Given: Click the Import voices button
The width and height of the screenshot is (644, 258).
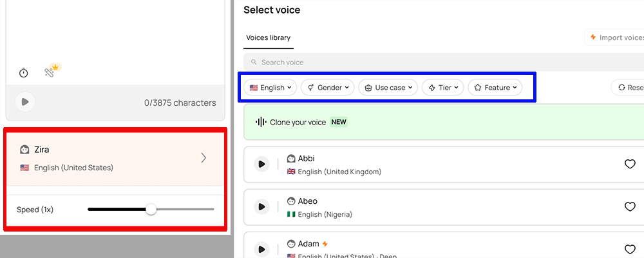Looking at the screenshot, I should (615, 38).
